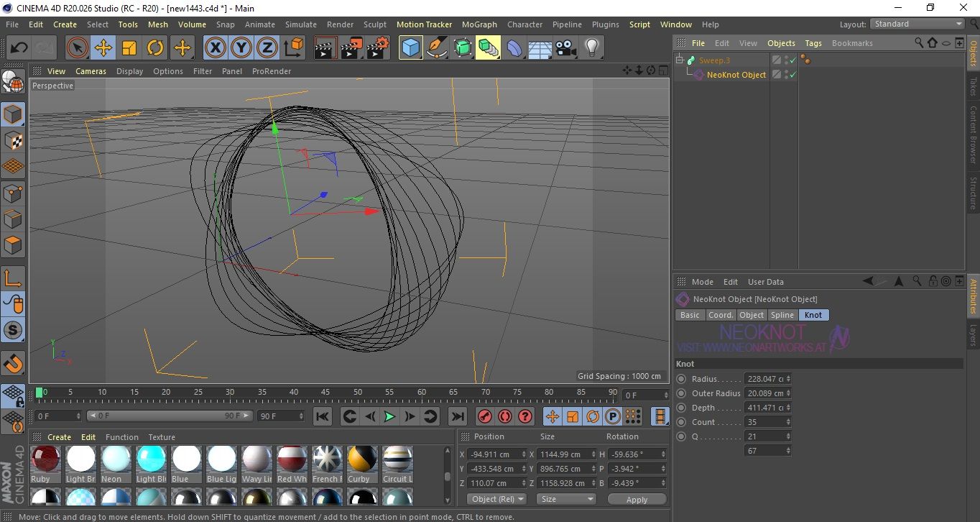Toggle Y-axis lock
Image resolution: width=980 pixels, height=522 pixels.
[241, 48]
